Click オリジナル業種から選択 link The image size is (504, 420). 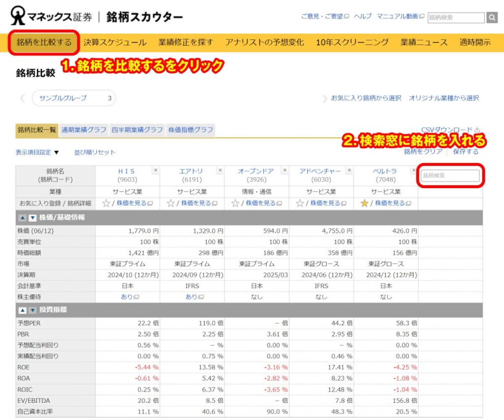point(444,98)
